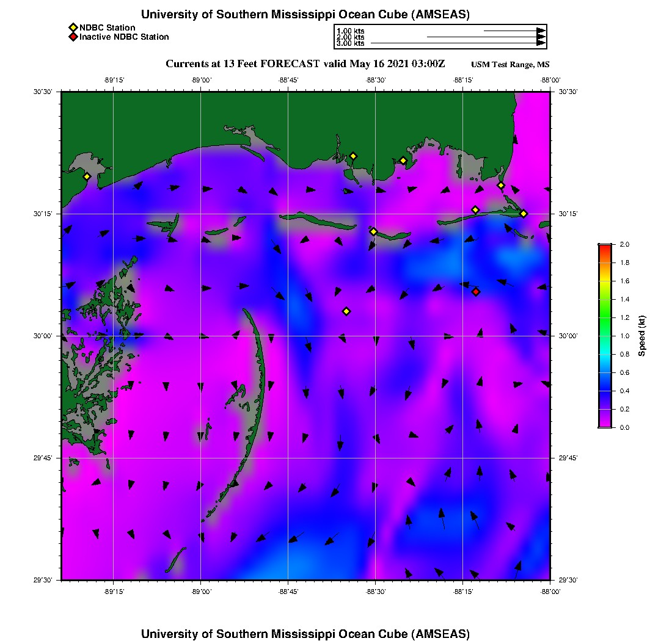Click the 'Speed (kt)' color bar label

click(x=641, y=336)
